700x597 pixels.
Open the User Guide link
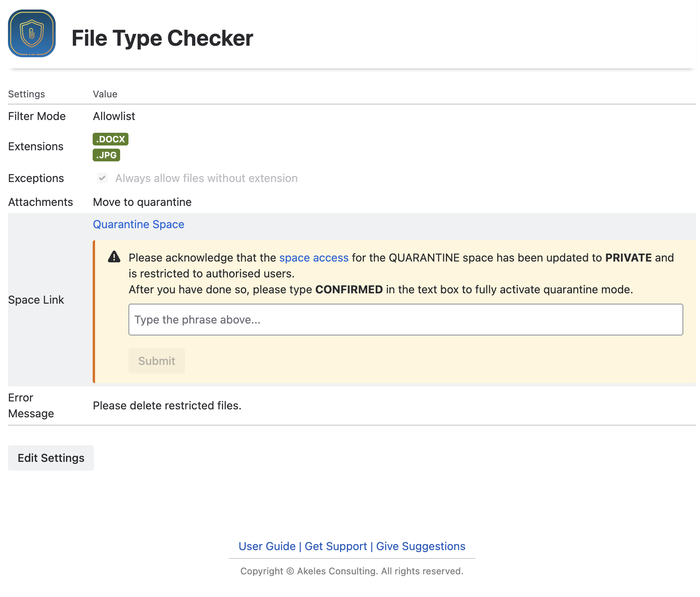(267, 546)
